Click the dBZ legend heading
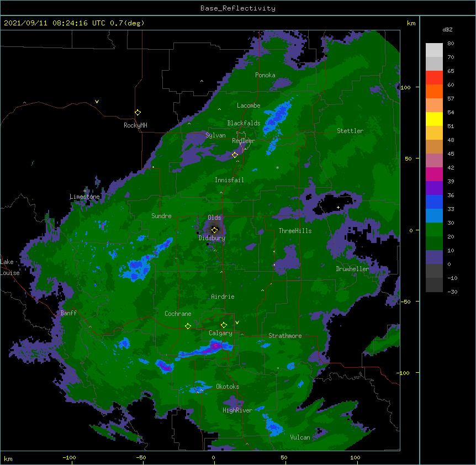 (447, 29)
